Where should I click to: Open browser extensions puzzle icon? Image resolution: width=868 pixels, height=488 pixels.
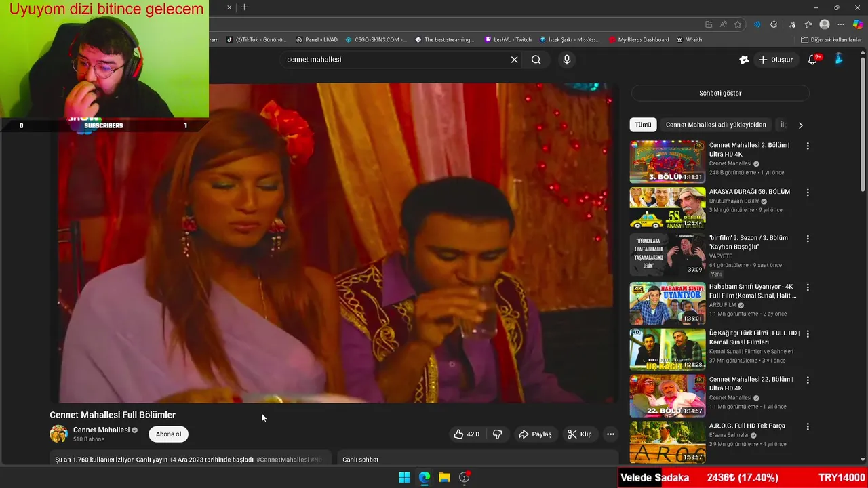(774, 24)
